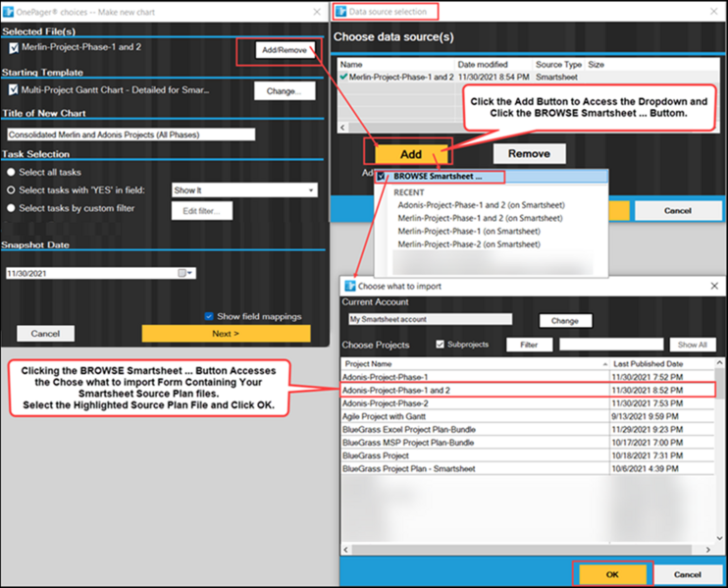Pick recent Merlin-Project-Phase-1 (on Smartsheet)

pyautogui.click(x=469, y=231)
